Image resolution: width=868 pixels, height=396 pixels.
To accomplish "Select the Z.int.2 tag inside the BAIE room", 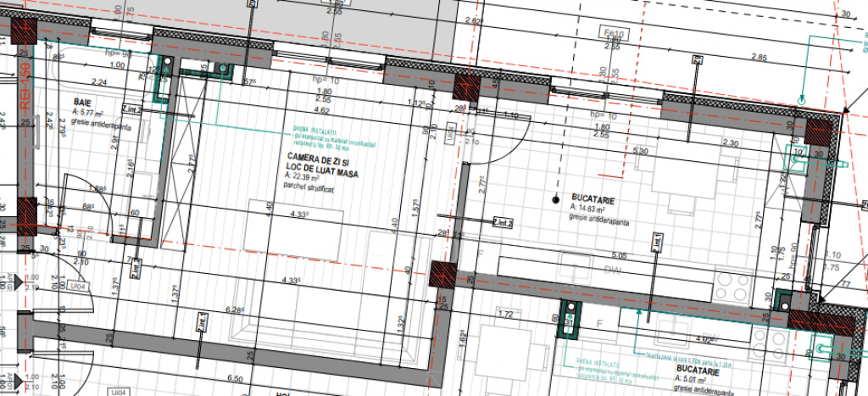I will pos(131,109).
